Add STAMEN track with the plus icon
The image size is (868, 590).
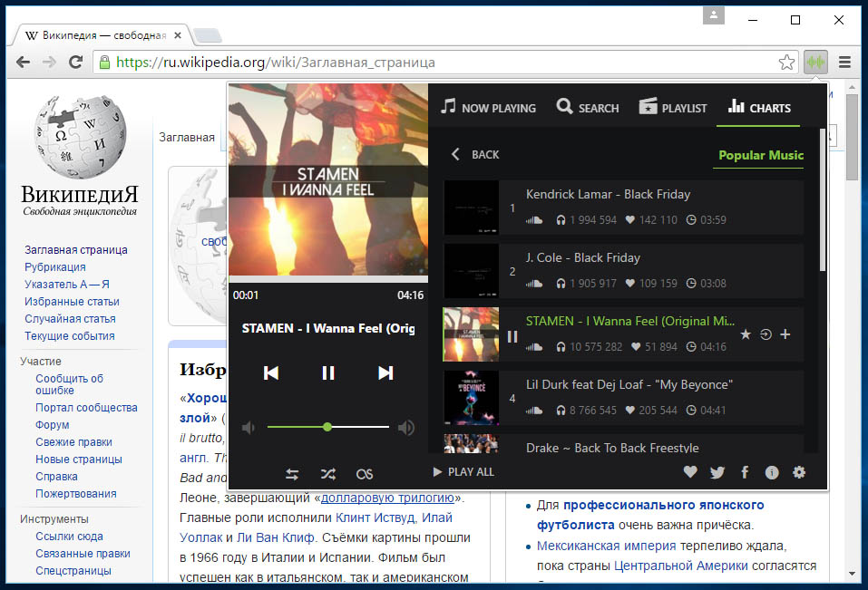785,334
